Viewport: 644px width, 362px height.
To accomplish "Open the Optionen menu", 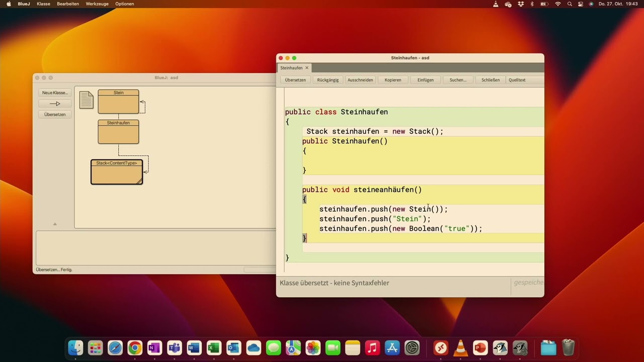I will tap(125, 4).
